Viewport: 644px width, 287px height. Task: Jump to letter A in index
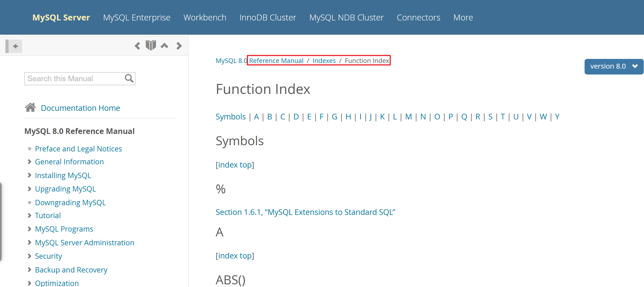257,117
